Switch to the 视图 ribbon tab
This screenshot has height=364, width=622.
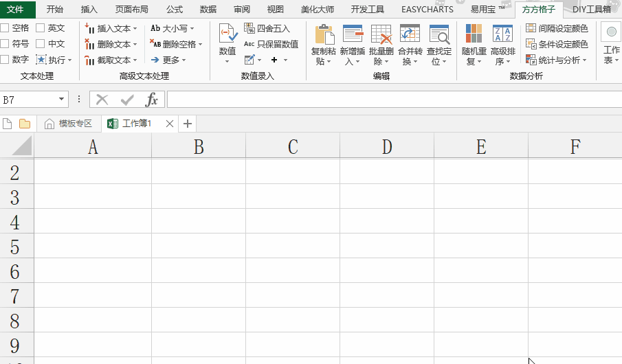click(276, 9)
